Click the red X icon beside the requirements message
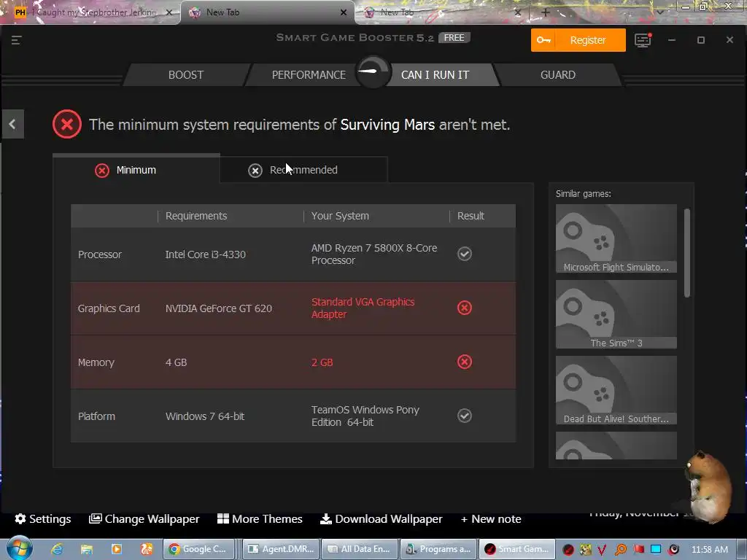 click(67, 124)
